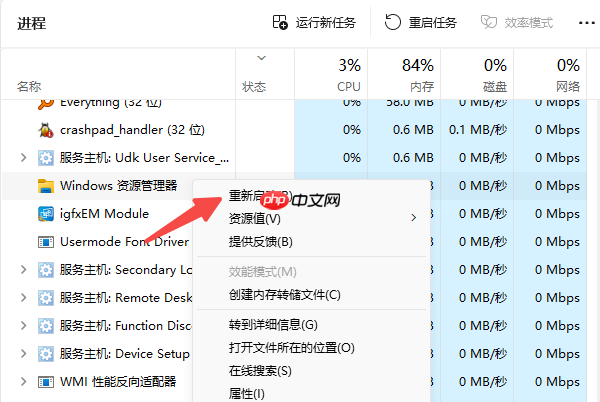Click the 服务主机: Udk User Service gear icon
The height and width of the screenshot is (402, 600).
pos(45,157)
